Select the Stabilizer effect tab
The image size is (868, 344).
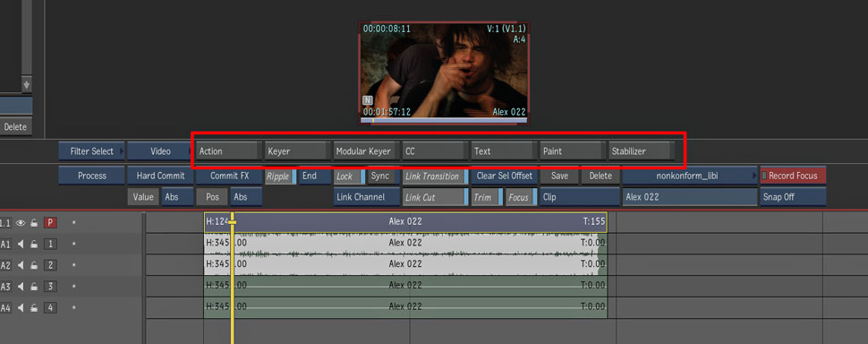pos(641,150)
